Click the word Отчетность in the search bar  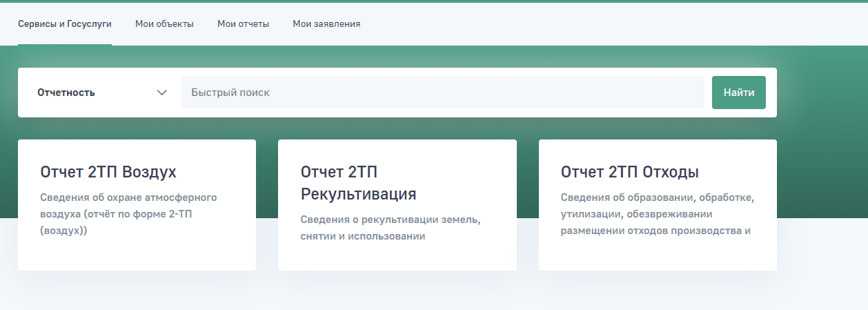point(66,93)
